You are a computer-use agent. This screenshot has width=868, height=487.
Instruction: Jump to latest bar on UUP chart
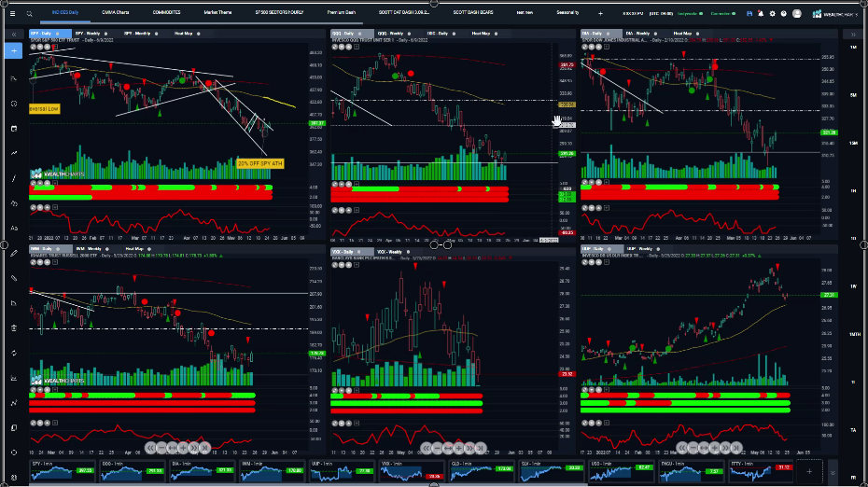pos(735,447)
